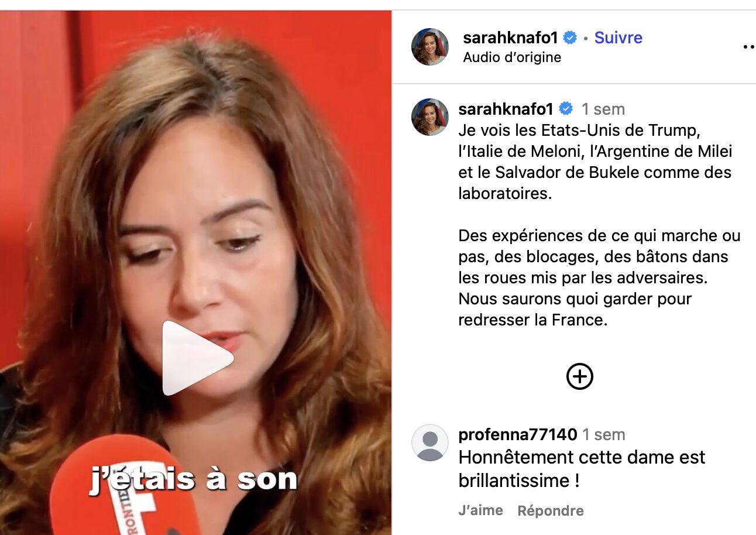Open profenna77140's default avatar
Image resolution: width=756 pixels, height=535 pixels.
tap(430, 443)
